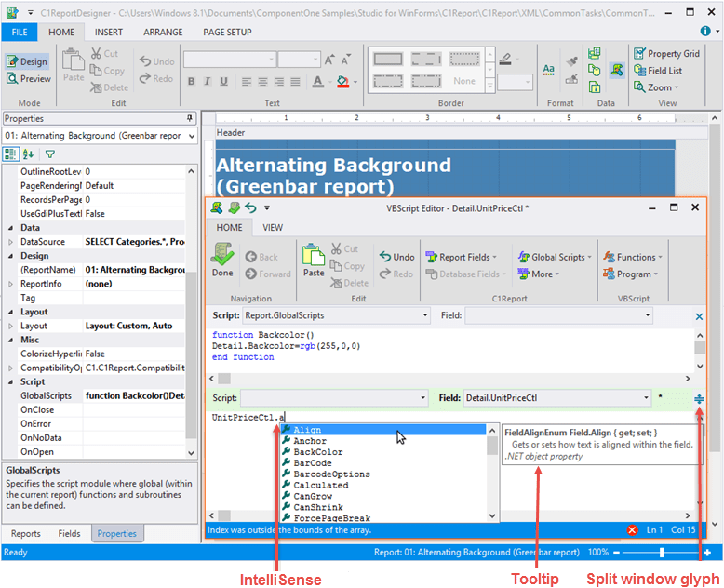Open Global Scripts dropdown

click(555, 257)
